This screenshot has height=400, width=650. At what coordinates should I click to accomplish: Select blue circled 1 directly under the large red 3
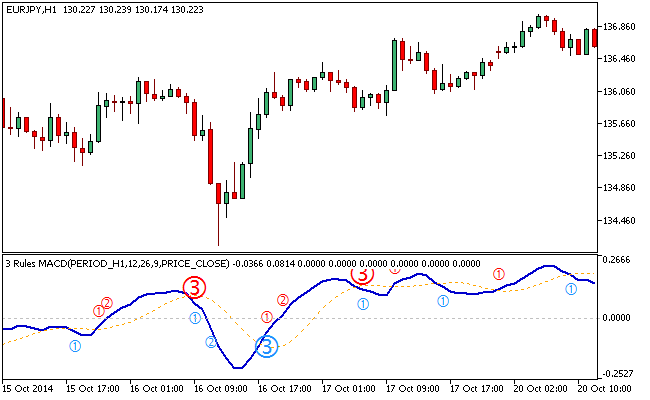click(195, 318)
